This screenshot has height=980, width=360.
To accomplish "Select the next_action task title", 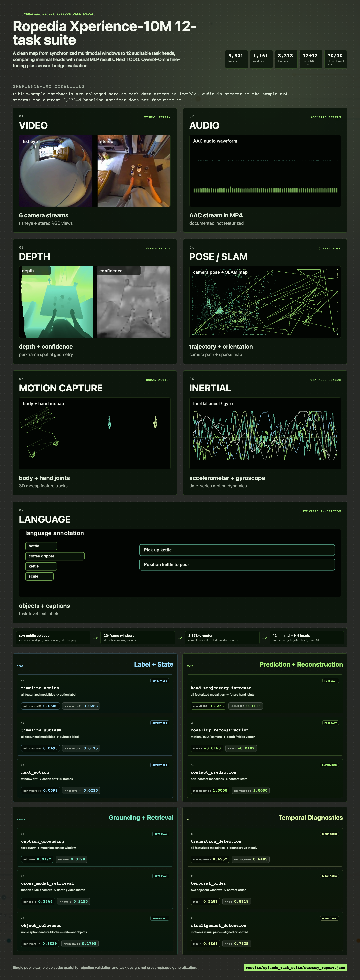I will pyautogui.click(x=35, y=772).
